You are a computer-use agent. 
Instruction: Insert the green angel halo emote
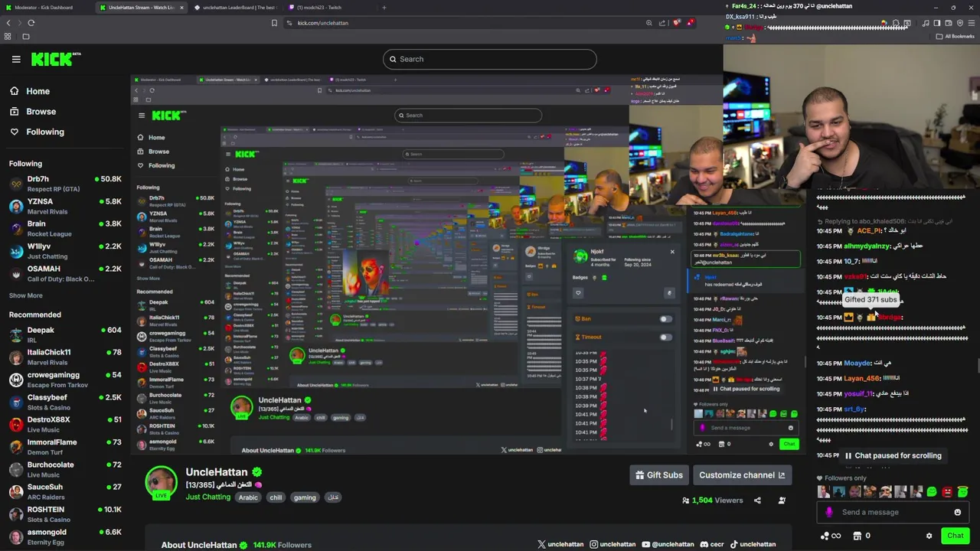[962, 492]
